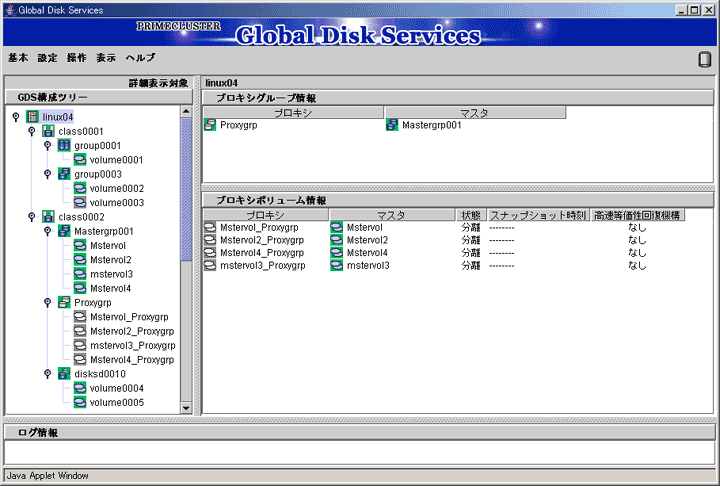Image resolution: width=720 pixels, height=486 pixels.
Task: Select mstervol3_Proxygrp in the tree
Action: tap(133, 345)
